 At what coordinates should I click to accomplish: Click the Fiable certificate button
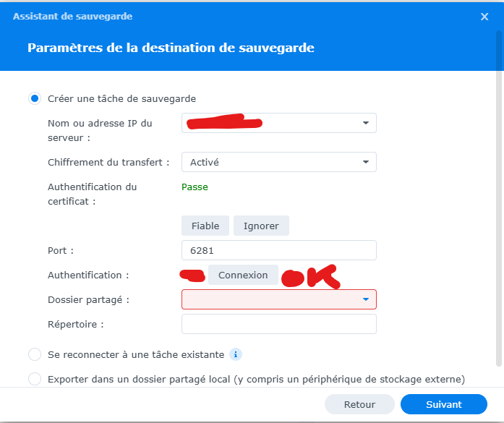coord(205,226)
